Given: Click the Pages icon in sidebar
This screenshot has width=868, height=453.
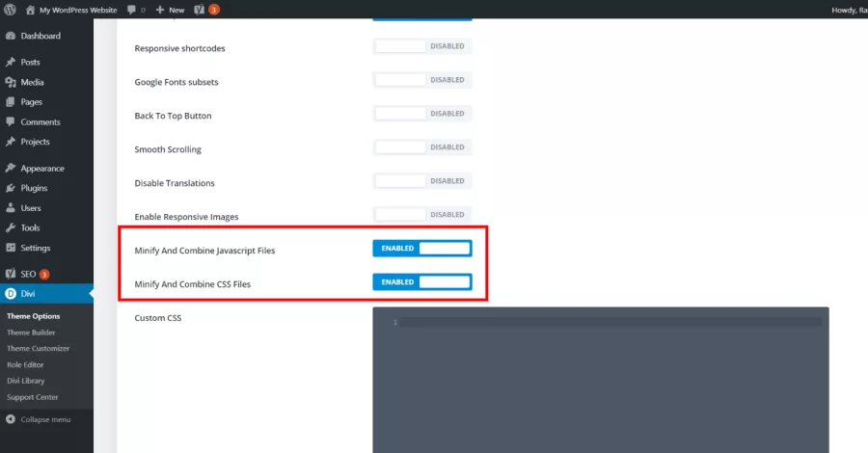Looking at the screenshot, I should point(11,102).
